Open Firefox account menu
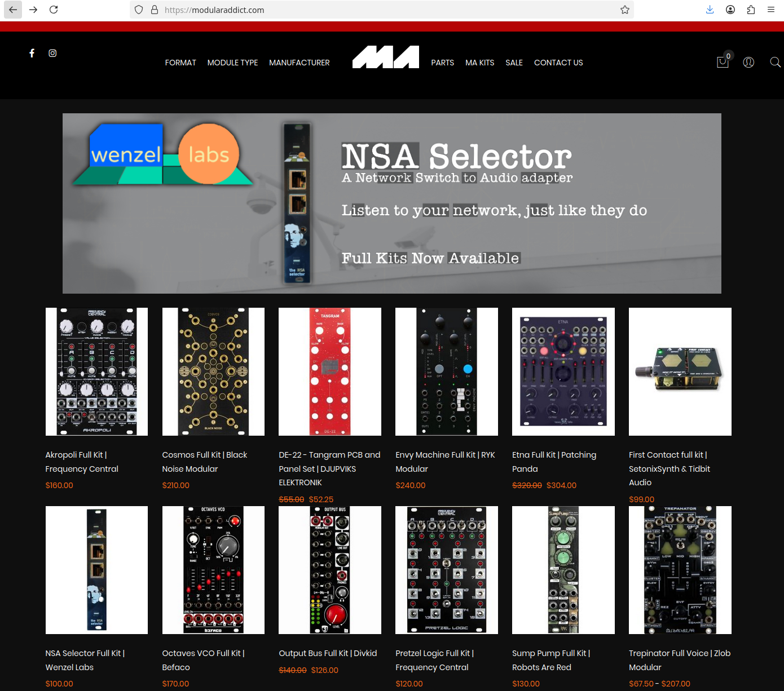This screenshot has width=784, height=691. point(730,10)
